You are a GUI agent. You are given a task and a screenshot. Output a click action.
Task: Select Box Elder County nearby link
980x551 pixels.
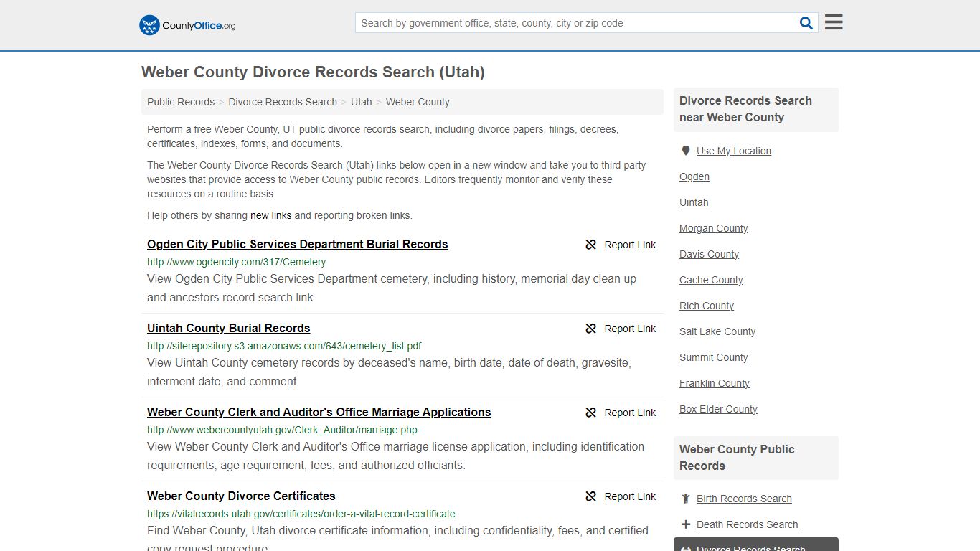(x=718, y=409)
